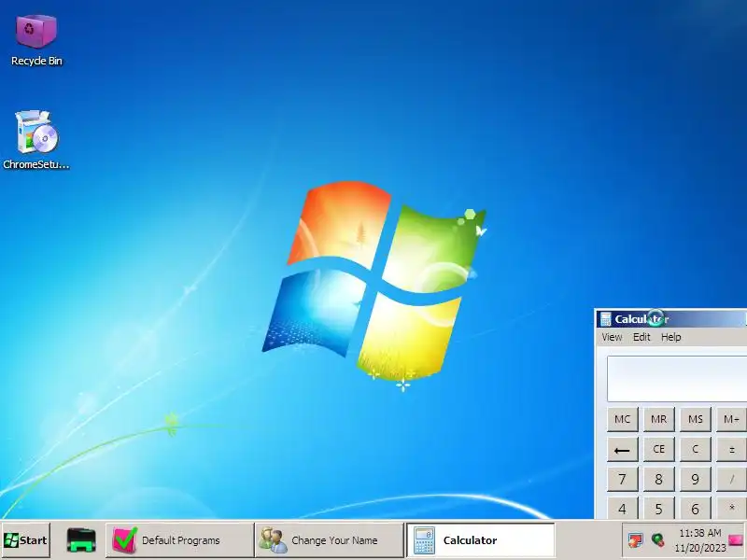Click calculator digit 5

(659, 508)
